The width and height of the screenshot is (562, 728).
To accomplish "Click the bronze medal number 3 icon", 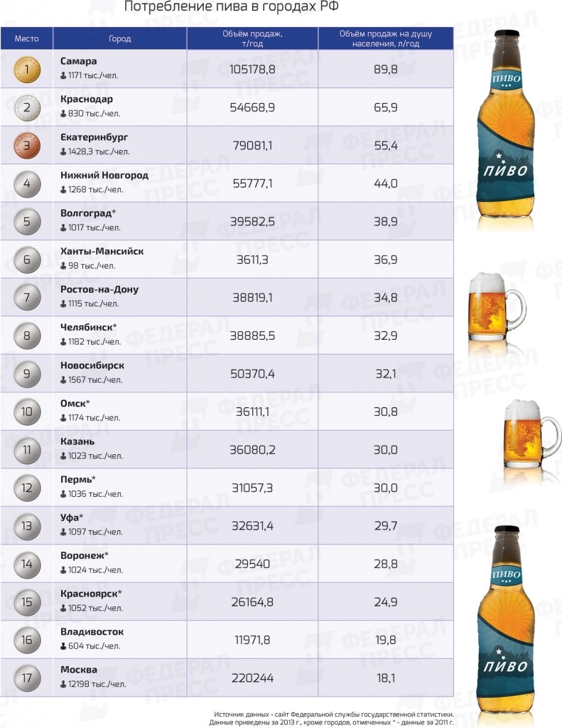I will pos(27,146).
